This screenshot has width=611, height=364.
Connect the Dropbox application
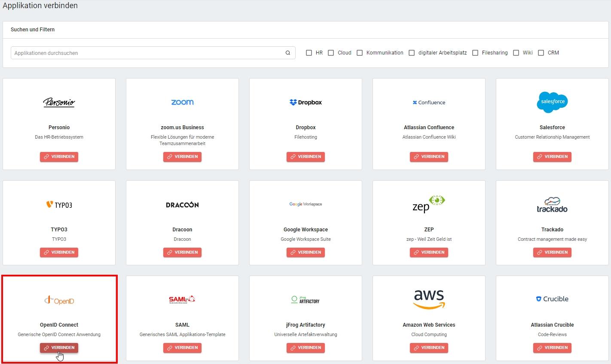[305, 157]
